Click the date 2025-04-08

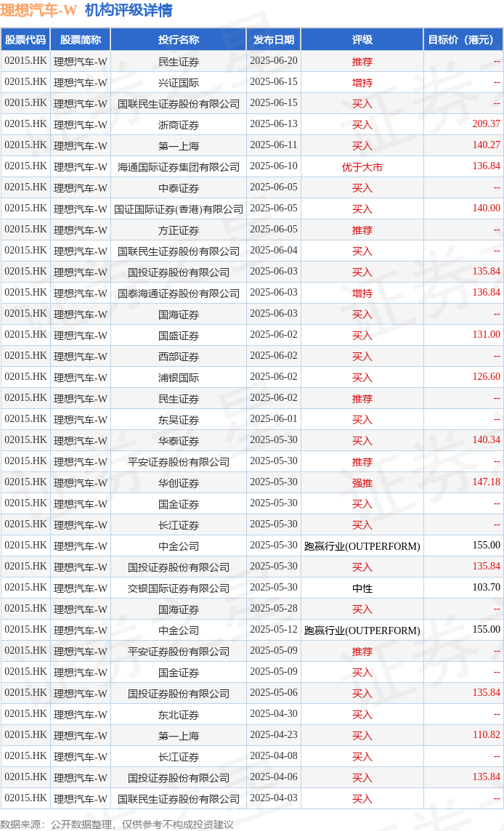tap(274, 755)
